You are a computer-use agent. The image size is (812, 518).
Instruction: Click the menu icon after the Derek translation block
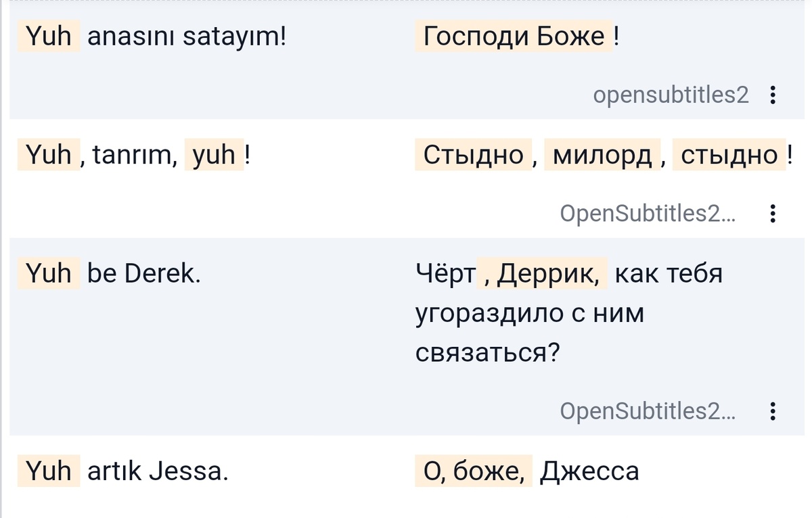pos(773,411)
